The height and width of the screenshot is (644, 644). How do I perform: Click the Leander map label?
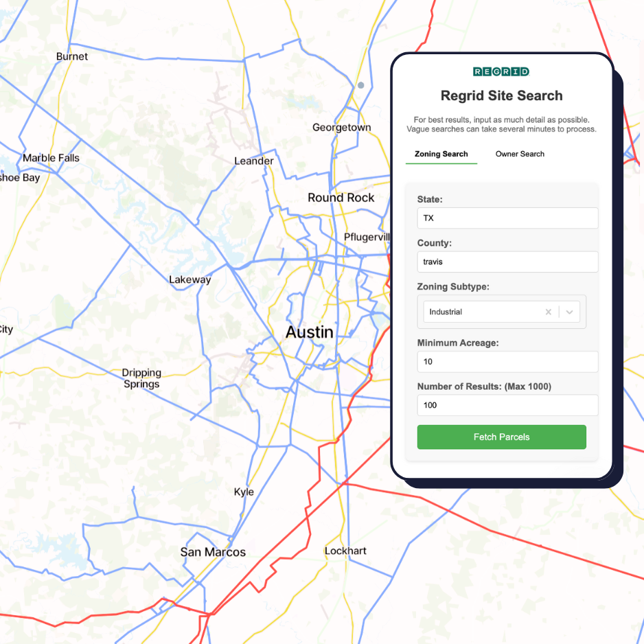(x=254, y=161)
